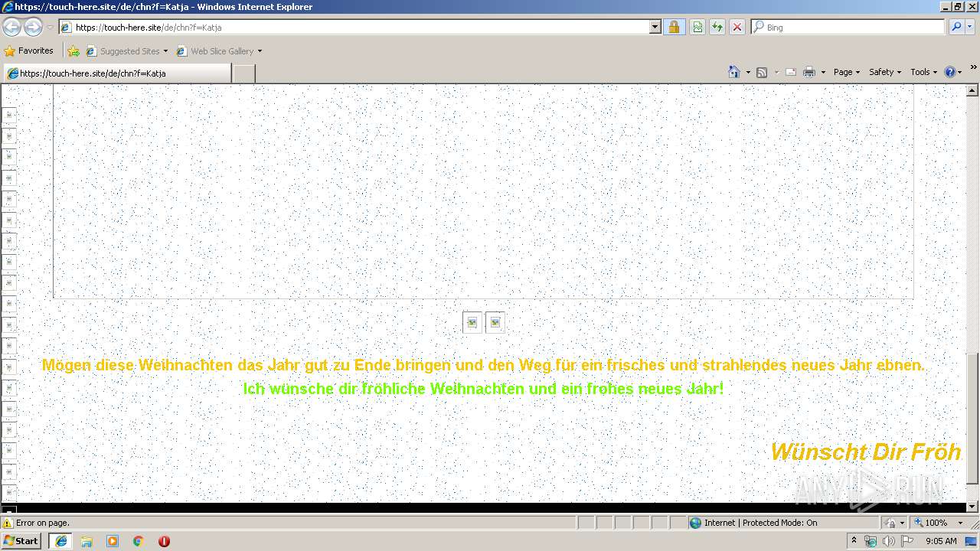Open the Tools menu
Image resolution: width=980 pixels, height=551 pixels.
pyautogui.click(x=923, y=72)
